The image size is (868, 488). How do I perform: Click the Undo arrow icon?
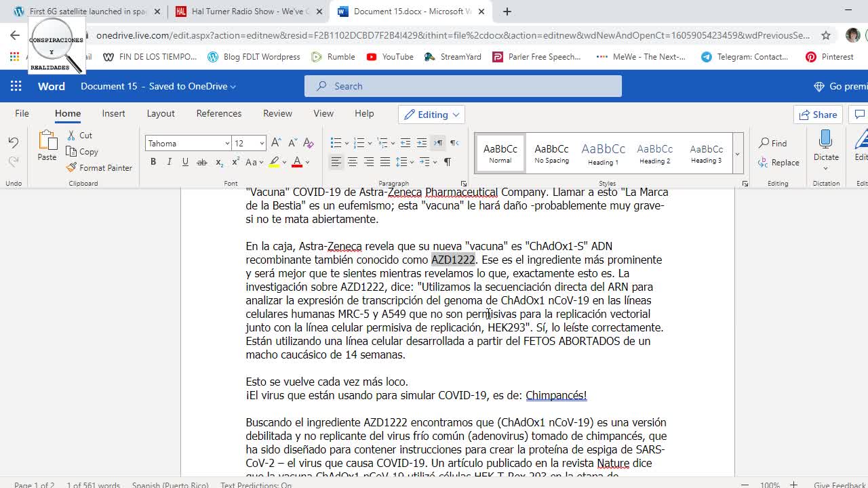14,142
